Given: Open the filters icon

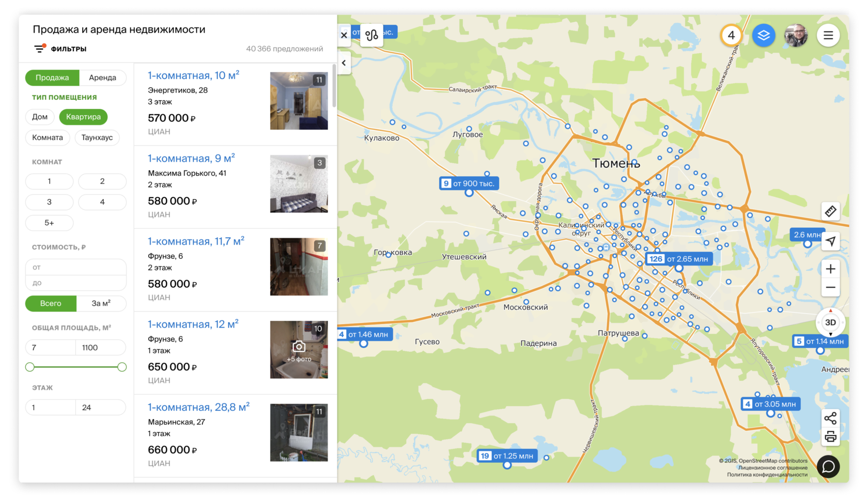Looking at the screenshot, I should (40, 49).
